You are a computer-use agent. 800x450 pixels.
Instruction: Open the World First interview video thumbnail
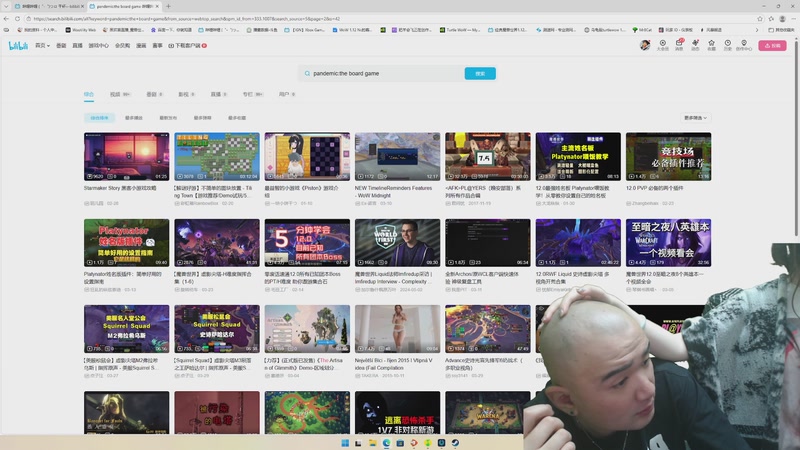397,243
